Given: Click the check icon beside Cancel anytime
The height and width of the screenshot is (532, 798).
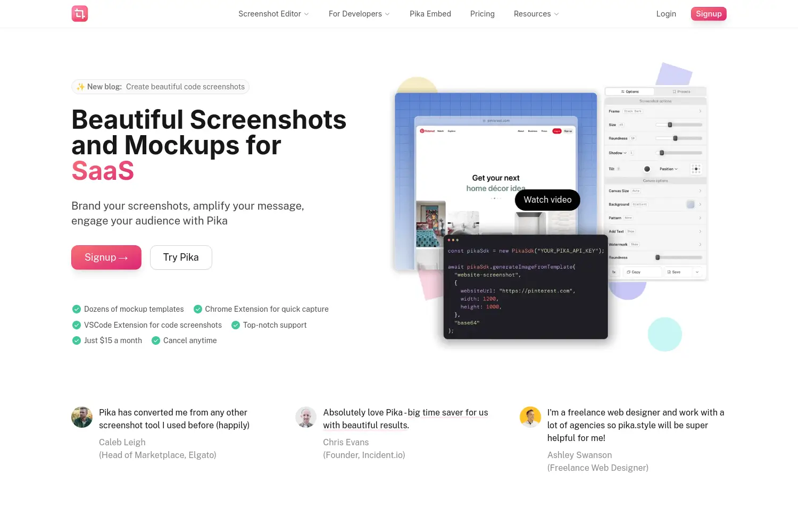Looking at the screenshot, I should 156,340.
